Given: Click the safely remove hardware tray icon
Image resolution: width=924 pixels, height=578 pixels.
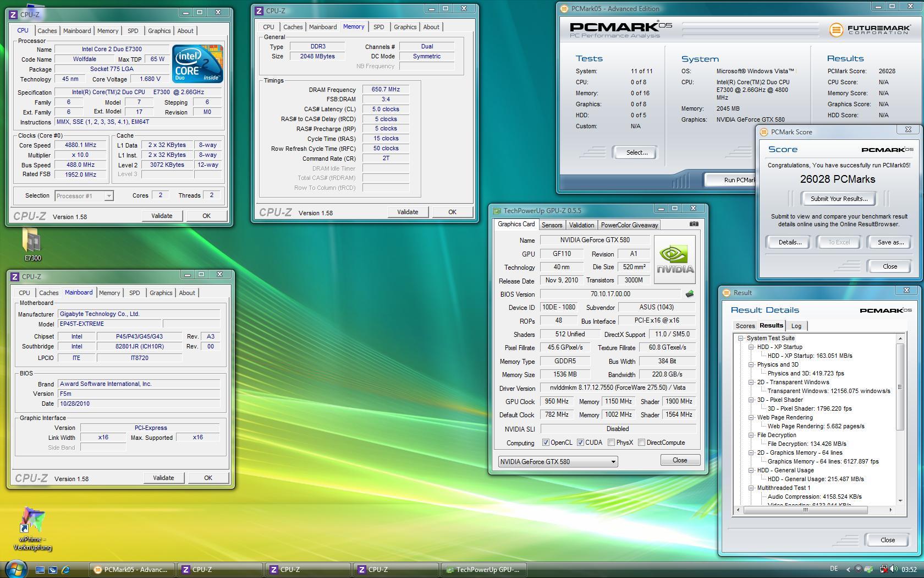Looking at the screenshot, I should tap(868, 569).
